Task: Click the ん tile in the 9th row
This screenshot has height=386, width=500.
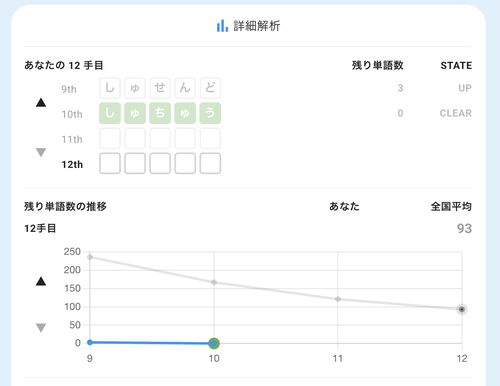Action: 185,88
